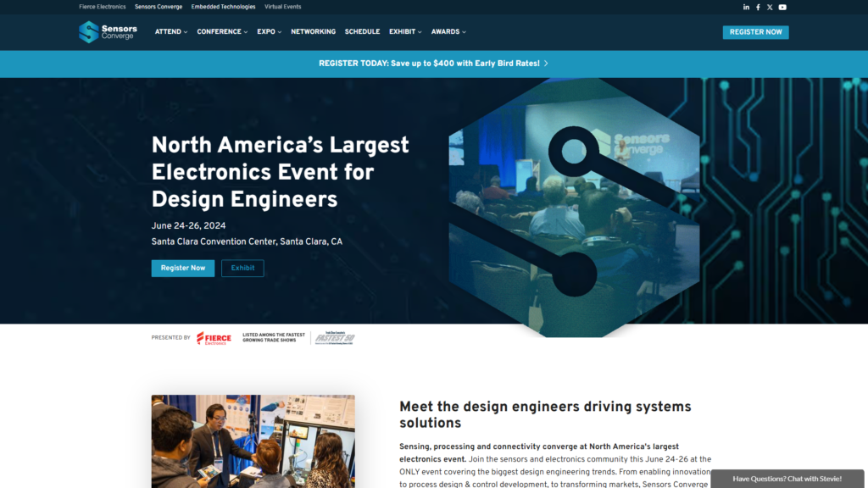868x488 pixels.
Task: Open the X (Twitter) social icon
Action: click(770, 7)
